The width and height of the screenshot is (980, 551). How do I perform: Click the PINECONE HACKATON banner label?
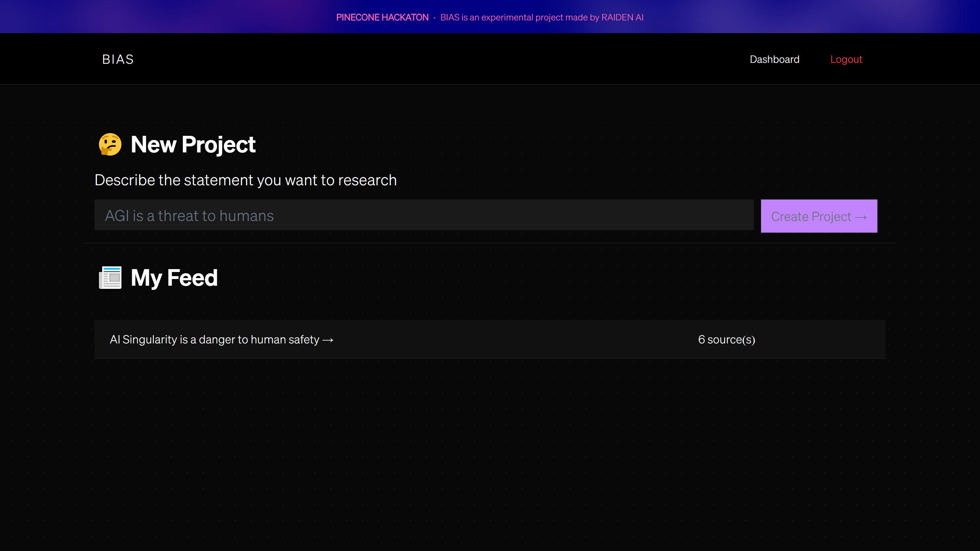pos(382,18)
